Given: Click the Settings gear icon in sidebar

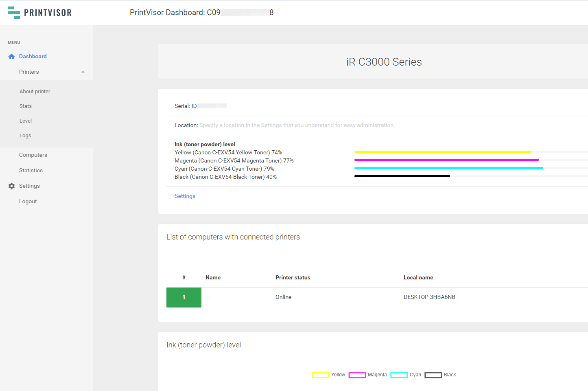Looking at the screenshot, I should 11,186.
